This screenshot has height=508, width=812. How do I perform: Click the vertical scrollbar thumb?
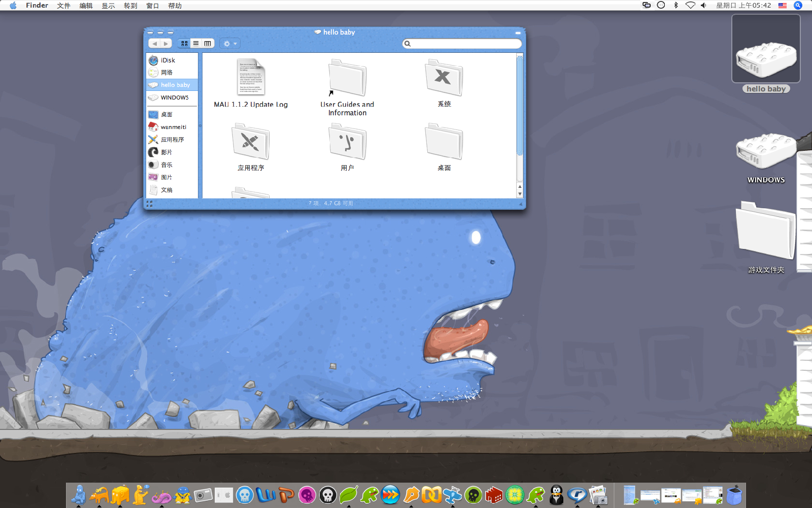[x=520, y=105]
